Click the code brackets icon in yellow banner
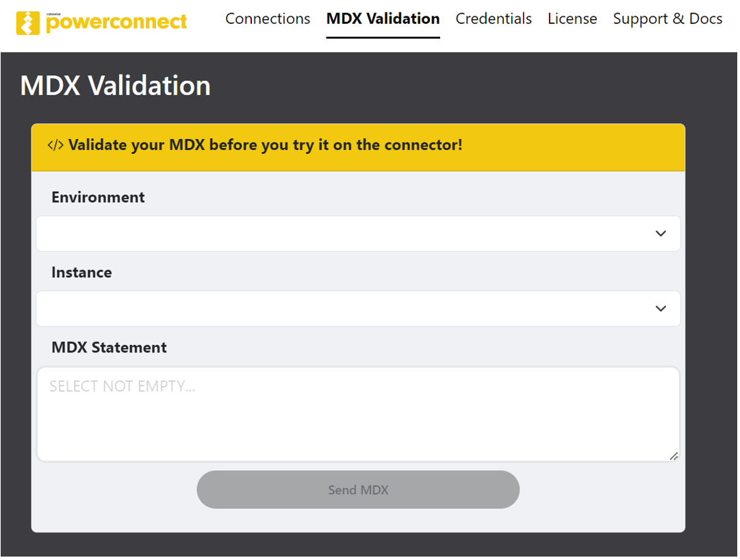The image size is (740, 560). pos(55,145)
